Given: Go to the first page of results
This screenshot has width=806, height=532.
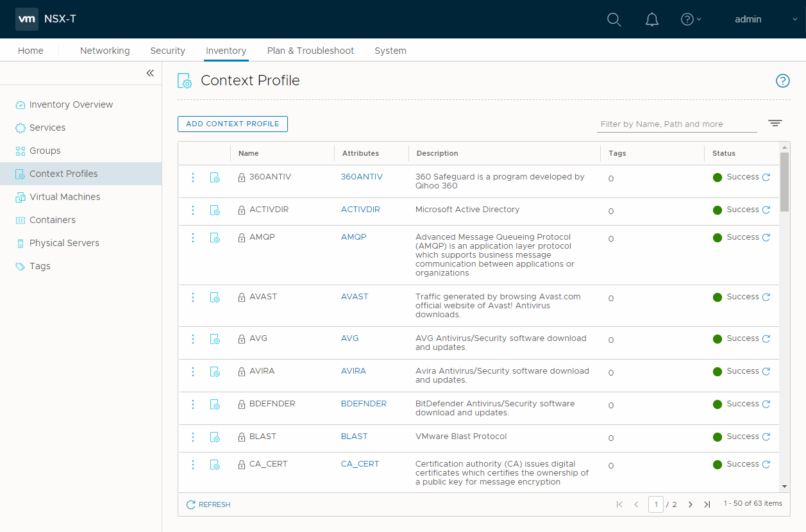Looking at the screenshot, I should click(619, 504).
